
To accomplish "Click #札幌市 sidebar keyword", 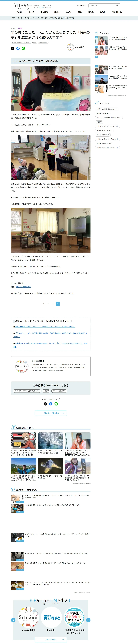I will pos(99,122).
